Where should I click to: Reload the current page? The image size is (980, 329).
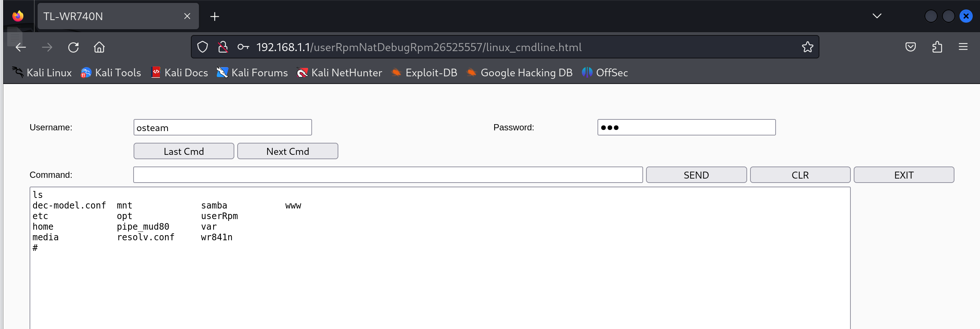(x=73, y=47)
